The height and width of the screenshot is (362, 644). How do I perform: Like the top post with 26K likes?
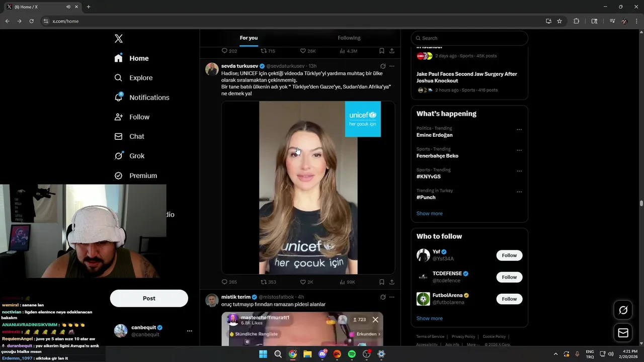point(308,51)
